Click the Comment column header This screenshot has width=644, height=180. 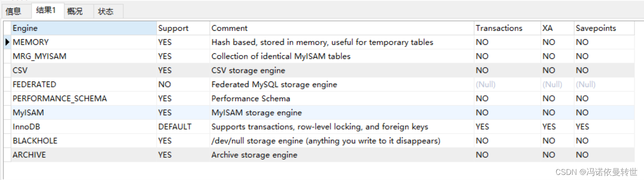pos(342,28)
